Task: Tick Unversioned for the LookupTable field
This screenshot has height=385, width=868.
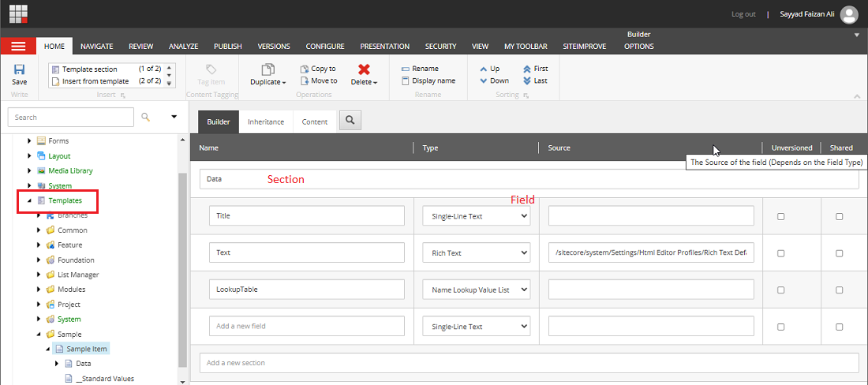Action: (x=781, y=290)
